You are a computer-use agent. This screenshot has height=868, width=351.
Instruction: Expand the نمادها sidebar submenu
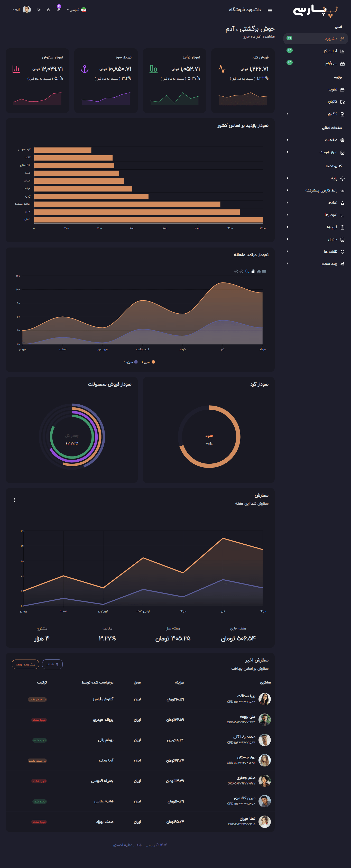tap(316, 203)
